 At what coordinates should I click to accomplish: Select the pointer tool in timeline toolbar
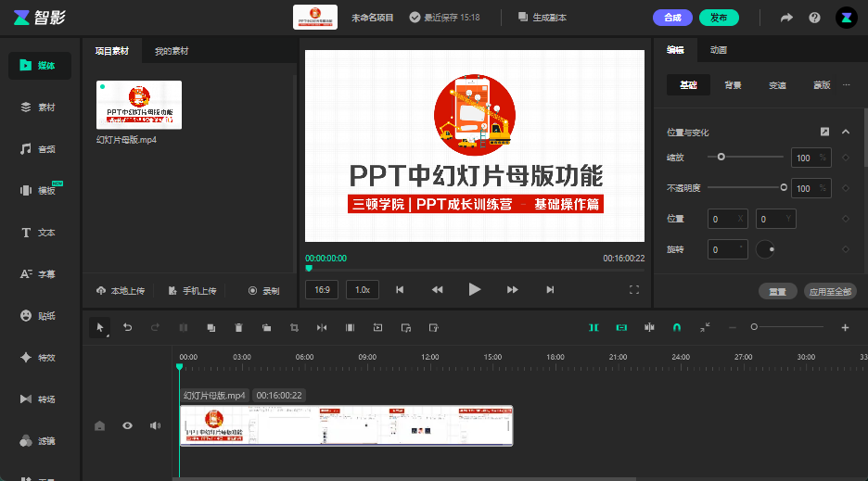pyautogui.click(x=99, y=328)
